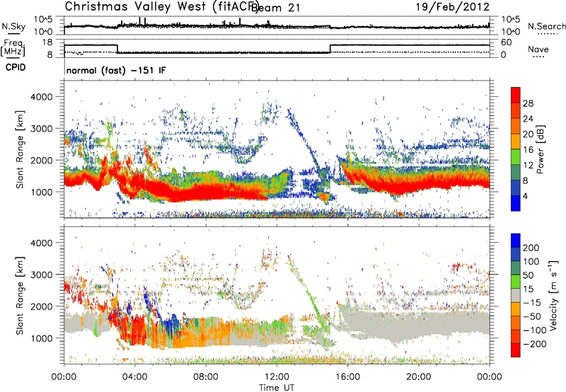Click the red power band near 08:00

click(x=206, y=193)
